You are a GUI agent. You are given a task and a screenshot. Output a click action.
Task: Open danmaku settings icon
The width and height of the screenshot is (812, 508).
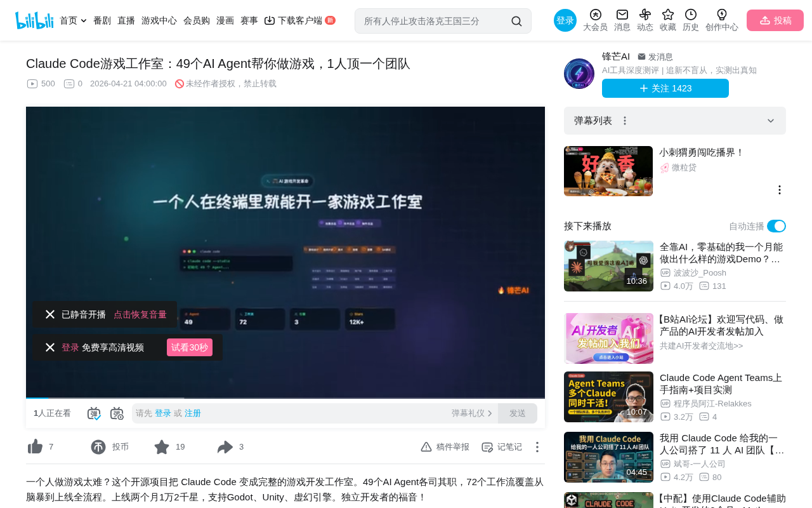117,413
